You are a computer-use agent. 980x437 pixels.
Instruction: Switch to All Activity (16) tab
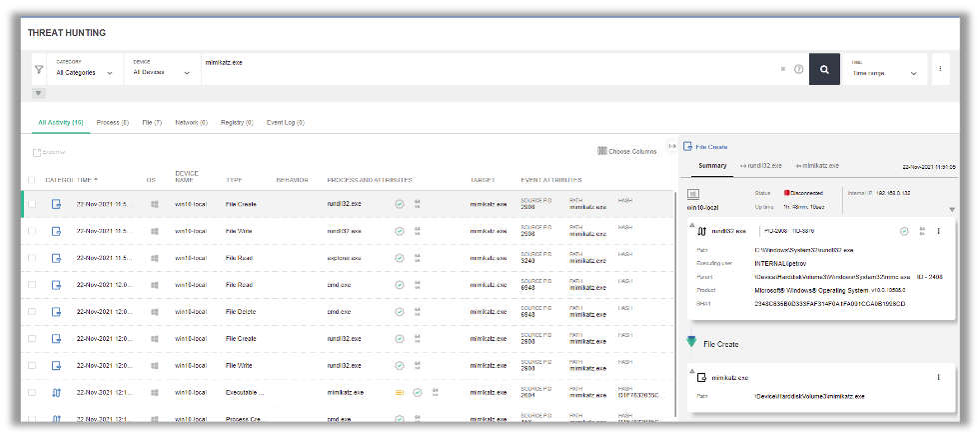(x=61, y=123)
